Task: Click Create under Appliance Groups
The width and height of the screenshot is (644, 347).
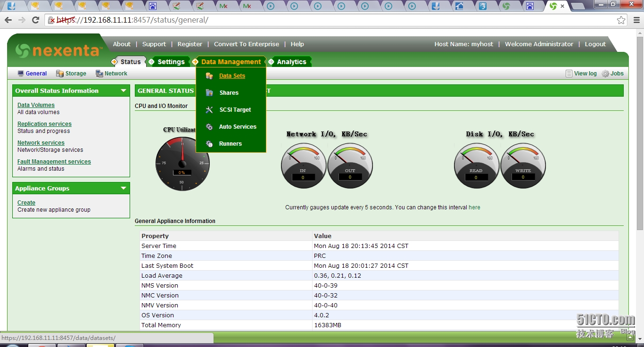Action: 26,203
